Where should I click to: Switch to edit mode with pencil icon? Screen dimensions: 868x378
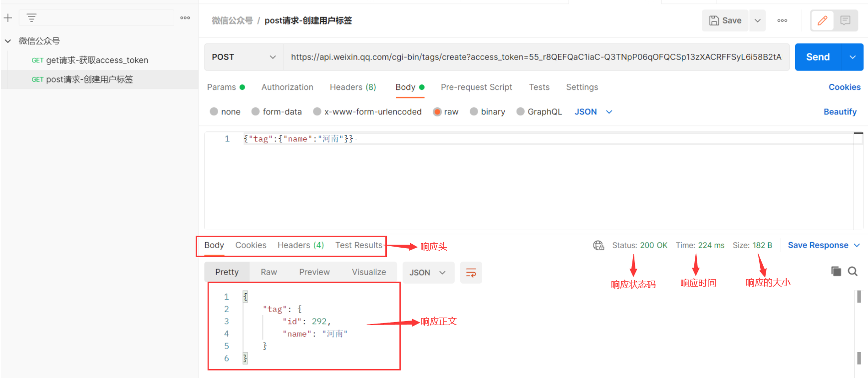(822, 20)
